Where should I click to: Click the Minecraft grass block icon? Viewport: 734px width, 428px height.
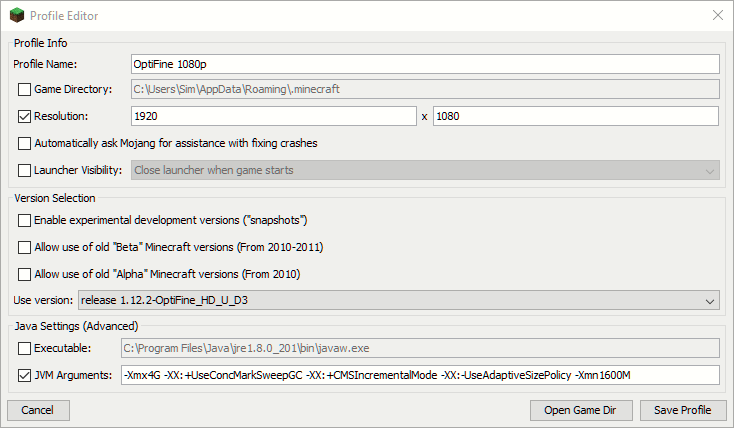17,15
